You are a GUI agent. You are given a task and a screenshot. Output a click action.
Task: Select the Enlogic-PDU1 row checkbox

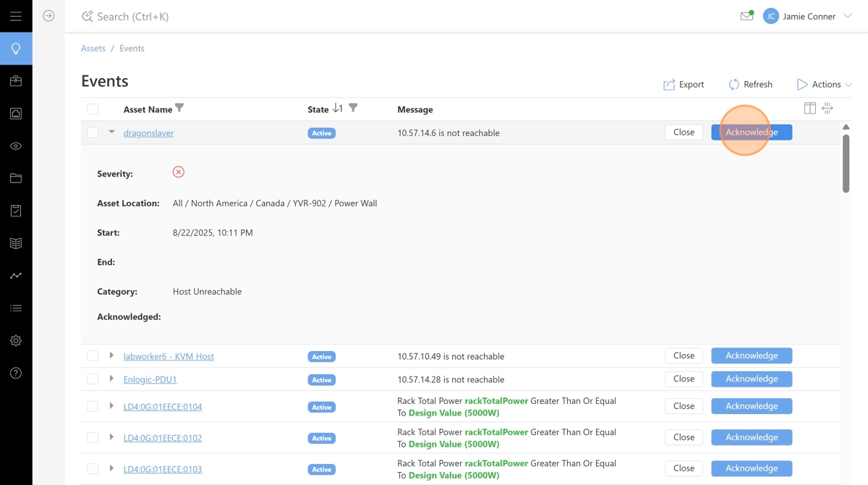click(93, 379)
